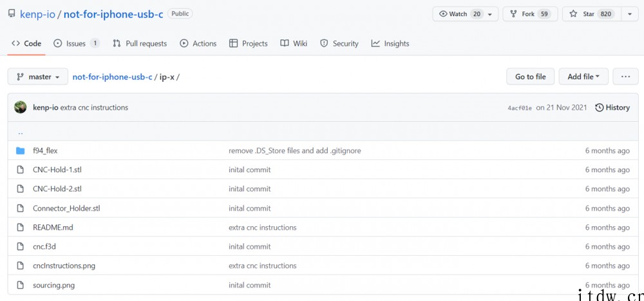Click not-for-iphone-usb-c in the breadcrumb path
644x301 pixels.
(112, 77)
